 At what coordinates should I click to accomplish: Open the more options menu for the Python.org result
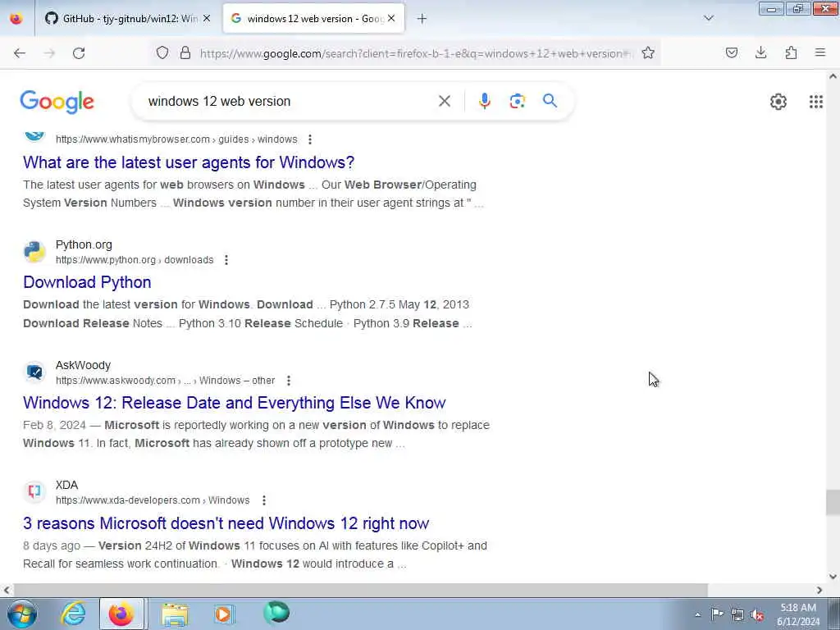pyautogui.click(x=226, y=260)
